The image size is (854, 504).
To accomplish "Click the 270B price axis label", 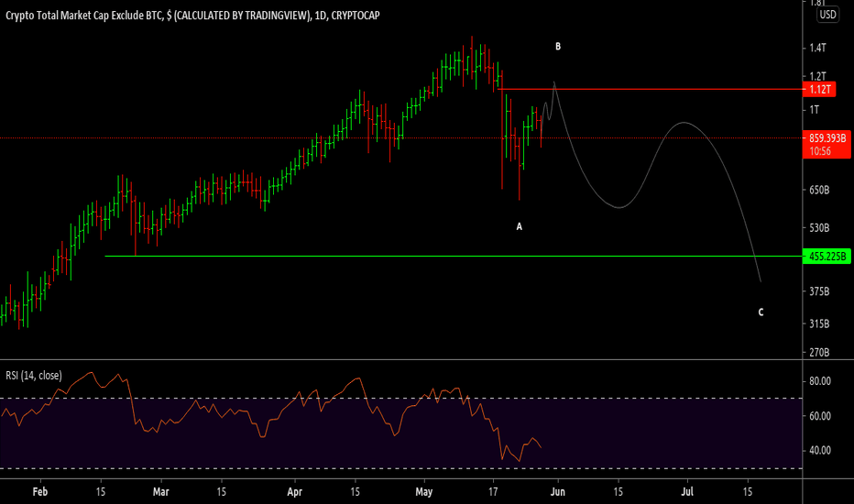I will click(819, 353).
